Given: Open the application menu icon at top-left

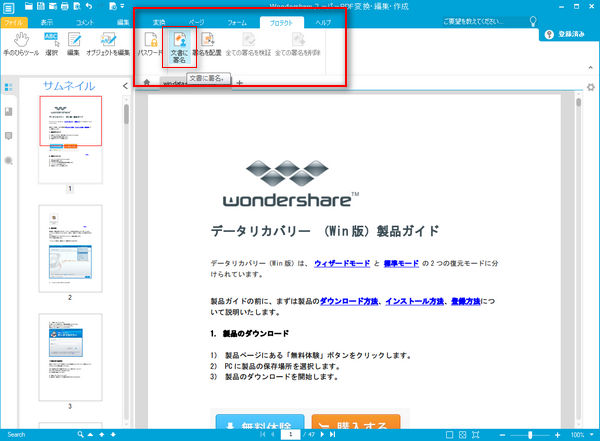Looking at the screenshot, I should 8,7.
